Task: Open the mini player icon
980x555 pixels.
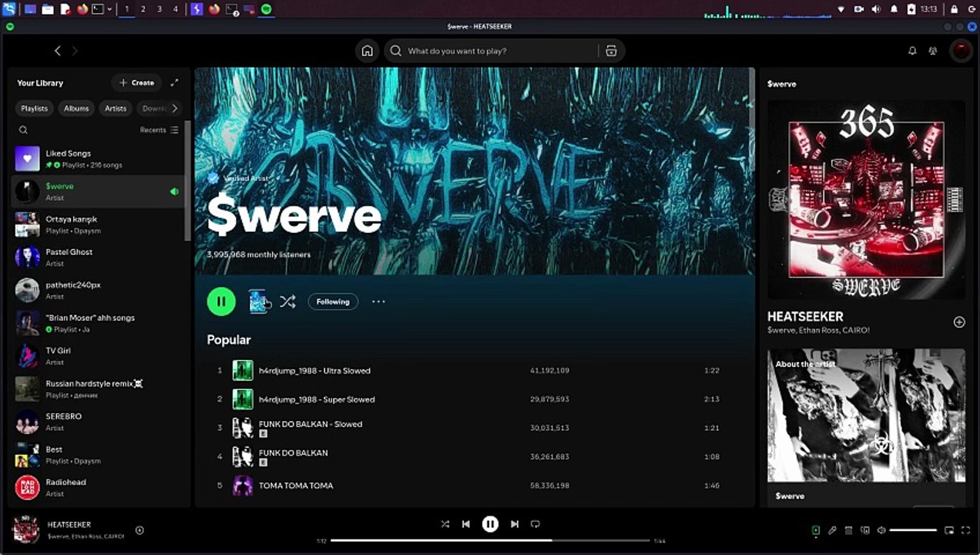Action: tap(949, 530)
